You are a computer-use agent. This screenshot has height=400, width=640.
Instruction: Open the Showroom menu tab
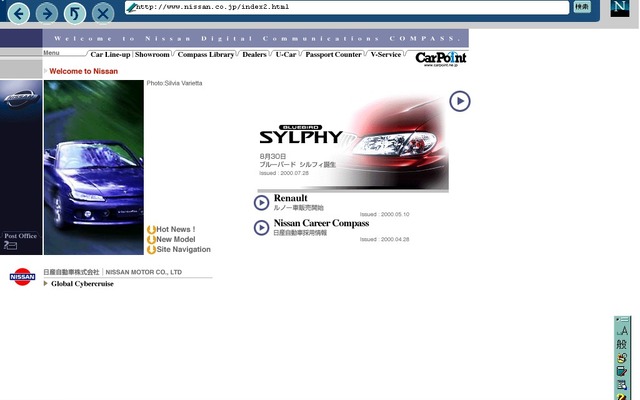(x=152, y=54)
